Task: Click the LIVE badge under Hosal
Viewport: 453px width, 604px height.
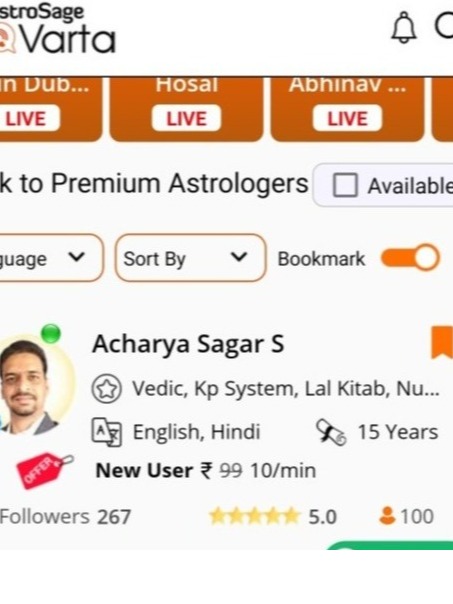Action: 186,118
